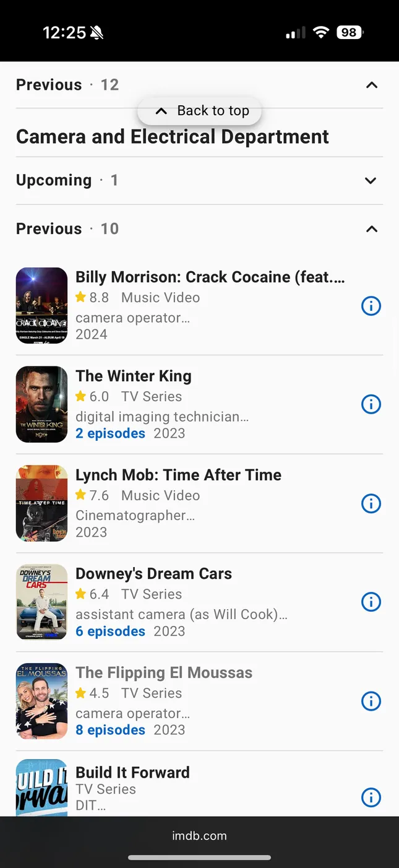Open The Winter King poster thumbnail
The width and height of the screenshot is (399, 868).
(41, 404)
